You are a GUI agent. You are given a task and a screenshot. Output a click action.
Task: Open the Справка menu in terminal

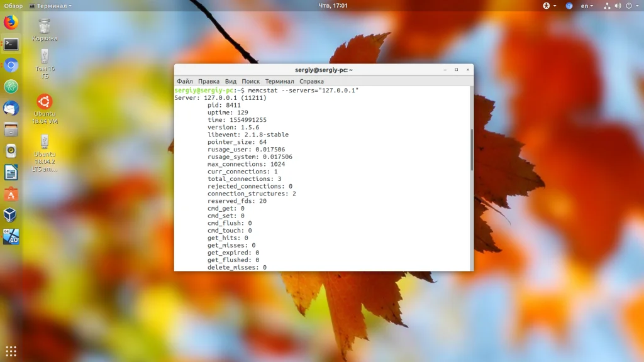(311, 81)
